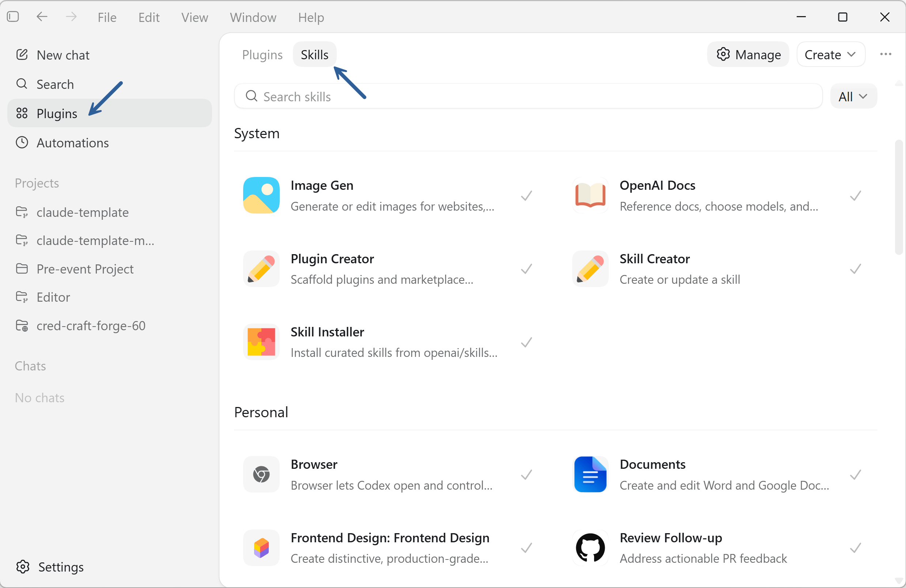Open Search in the sidebar

click(110, 84)
